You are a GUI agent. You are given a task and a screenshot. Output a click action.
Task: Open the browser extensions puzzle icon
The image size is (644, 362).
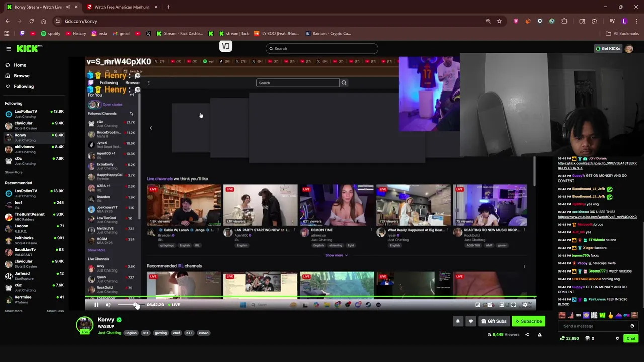click(x=564, y=21)
